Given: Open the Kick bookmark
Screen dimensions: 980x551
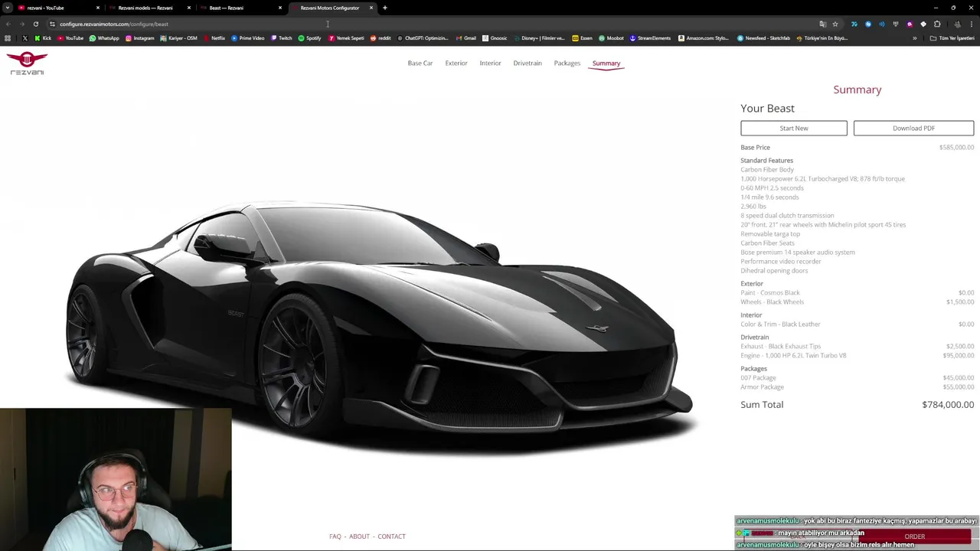Looking at the screenshot, I should click(43, 38).
